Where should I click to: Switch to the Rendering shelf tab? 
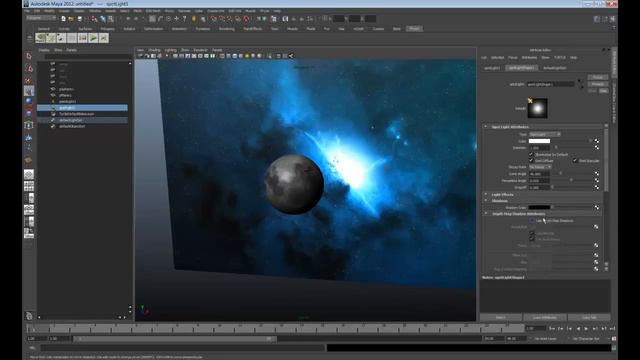pos(227,29)
